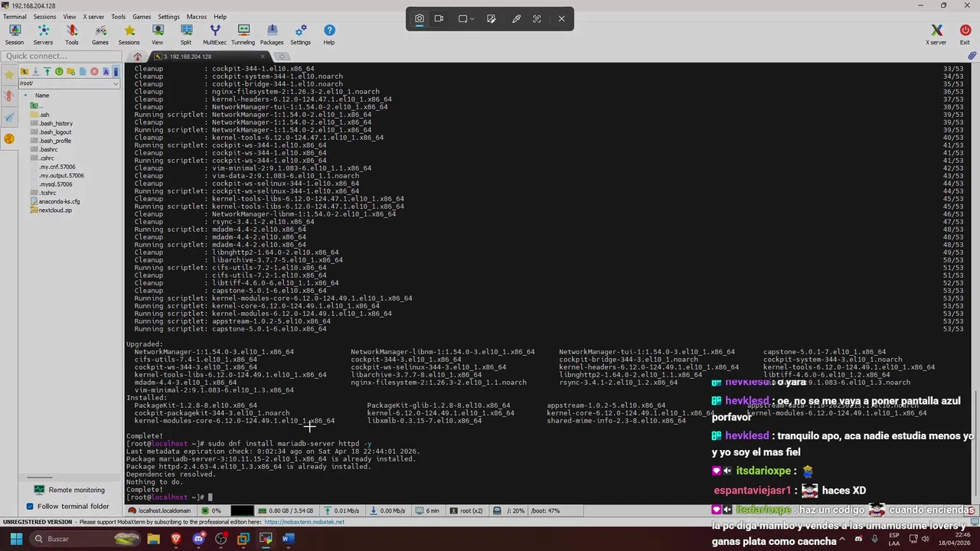980x551 pixels.
Task: Open the Servers toolbar icon
Action: (x=43, y=34)
